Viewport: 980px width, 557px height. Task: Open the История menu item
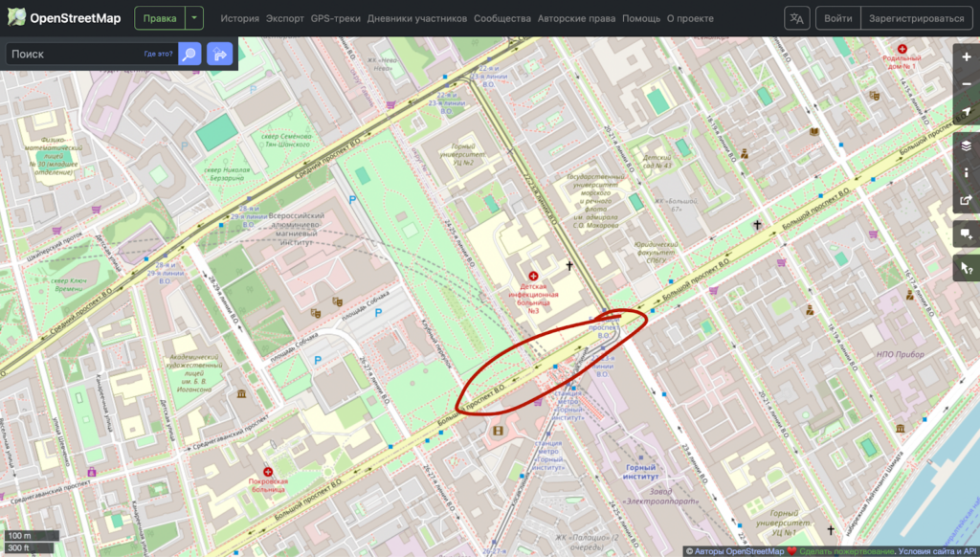[239, 18]
